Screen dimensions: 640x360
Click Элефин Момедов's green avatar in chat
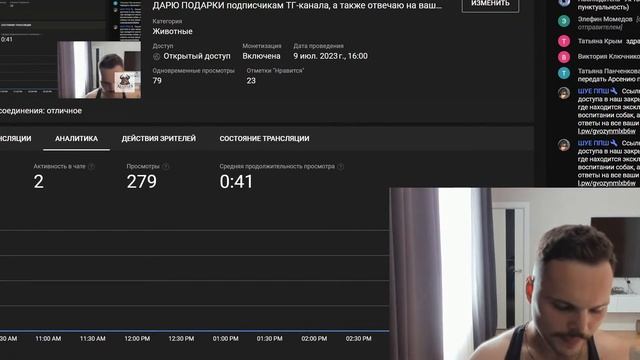(x=564, y=21)
